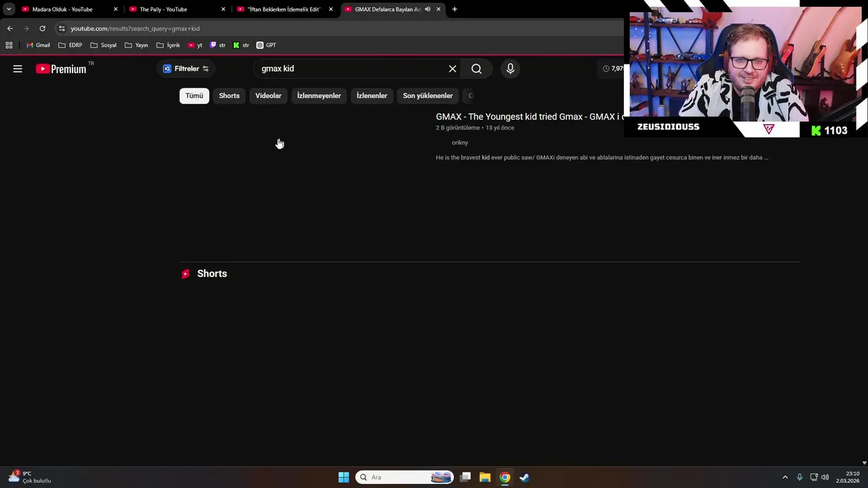Go forward in browser history
The height and width of the screenshot is (488, 868).
click(x=26, y=28)
